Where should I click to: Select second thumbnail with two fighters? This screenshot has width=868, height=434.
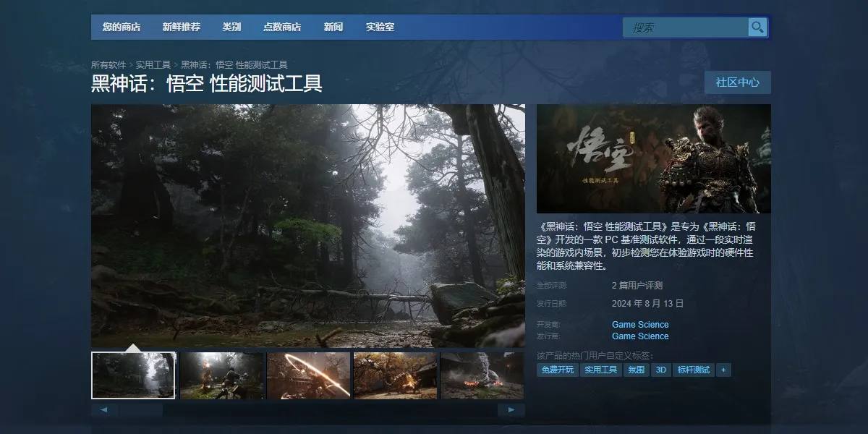[221, 375]
